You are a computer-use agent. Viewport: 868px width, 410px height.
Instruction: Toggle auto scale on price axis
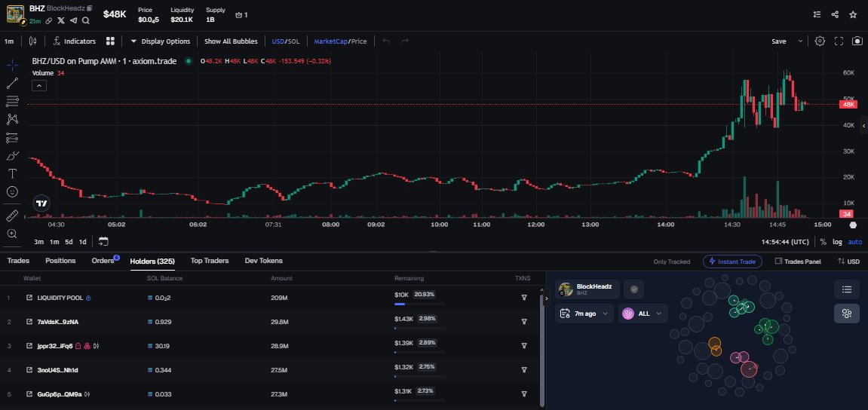point(855,242)
